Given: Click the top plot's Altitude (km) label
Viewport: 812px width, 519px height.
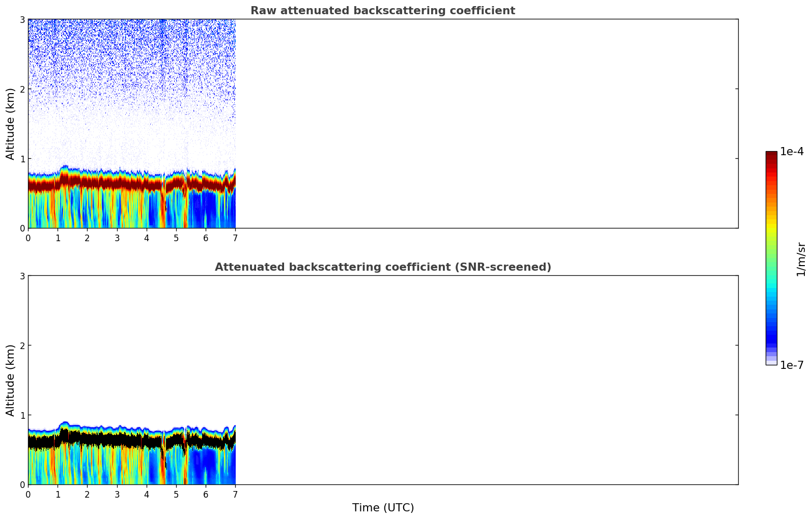Looking at the screenshot, I should coord(11,124).
